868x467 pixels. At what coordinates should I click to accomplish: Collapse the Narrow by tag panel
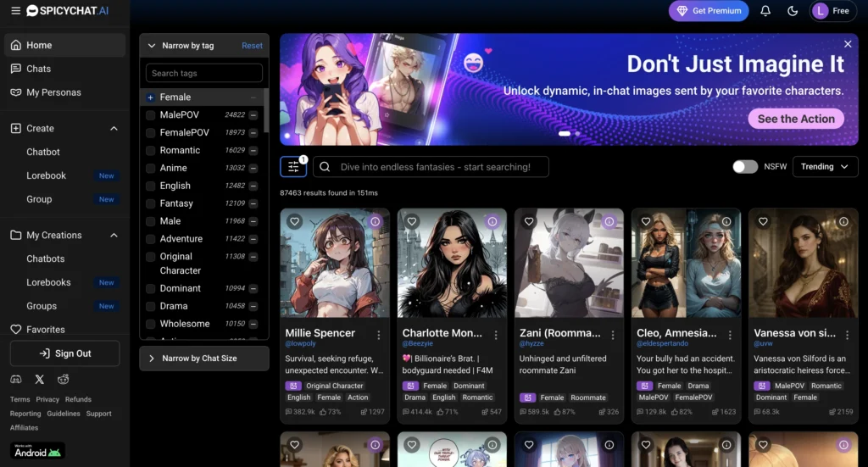click(x=151, y=46)
